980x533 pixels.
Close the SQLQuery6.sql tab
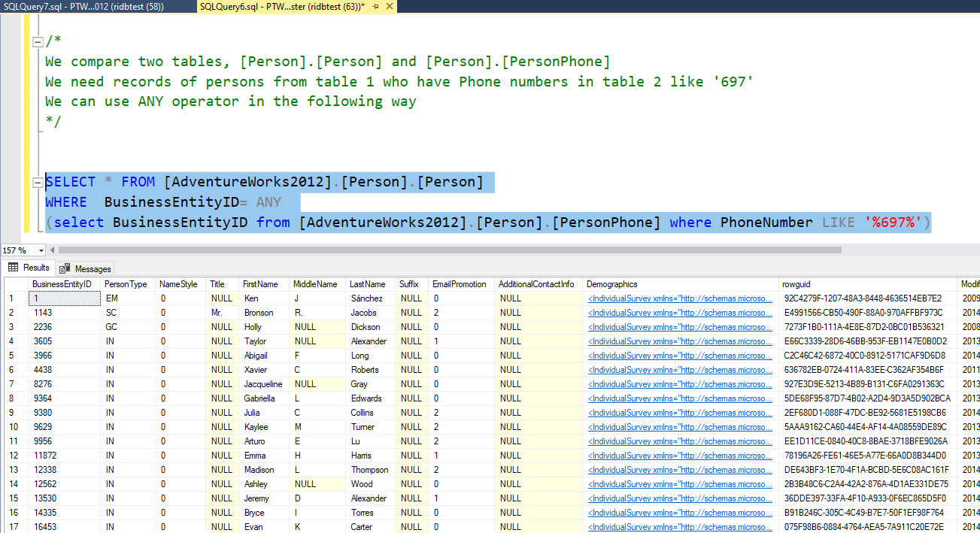388,6
